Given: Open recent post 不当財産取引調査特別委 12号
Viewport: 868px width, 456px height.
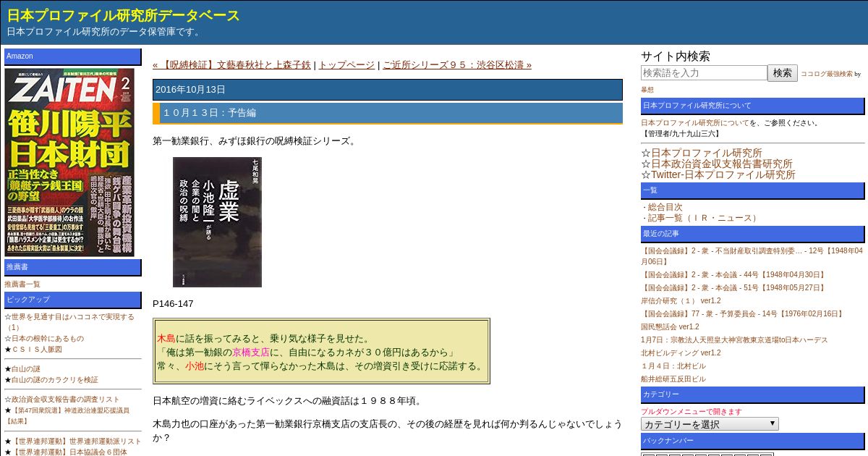Looking at the screenshot, I should tap(752, 256).
